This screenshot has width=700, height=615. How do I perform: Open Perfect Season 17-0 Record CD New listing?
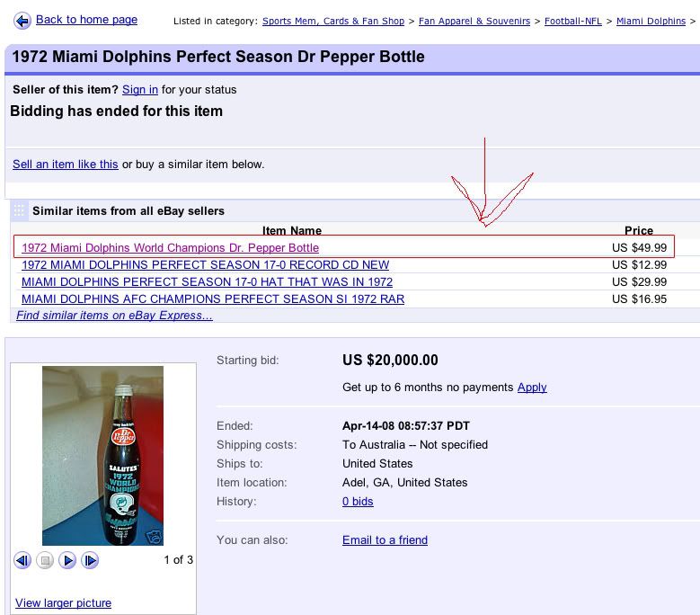point(205,265)
